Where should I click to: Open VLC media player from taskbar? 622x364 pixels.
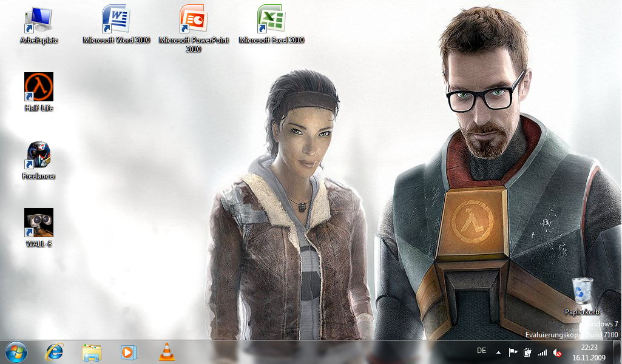click(x=166, y=352)
